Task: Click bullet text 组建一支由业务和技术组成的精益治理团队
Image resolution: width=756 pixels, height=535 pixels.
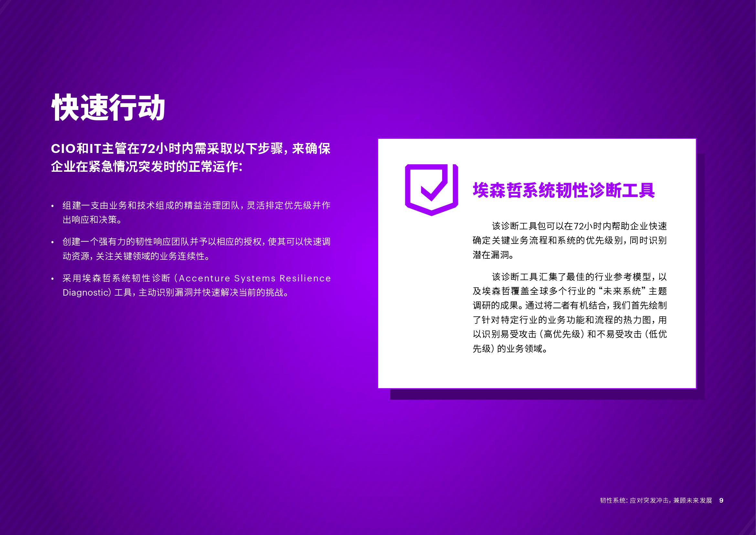Action: tap(151, 206)
